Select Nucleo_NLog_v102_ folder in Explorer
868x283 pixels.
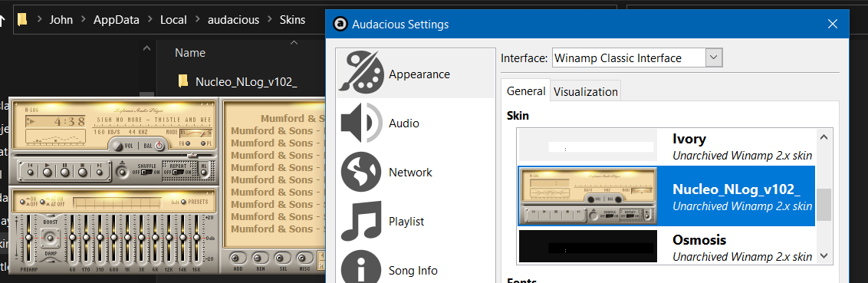pyautogui.click(x=238, y=82)
